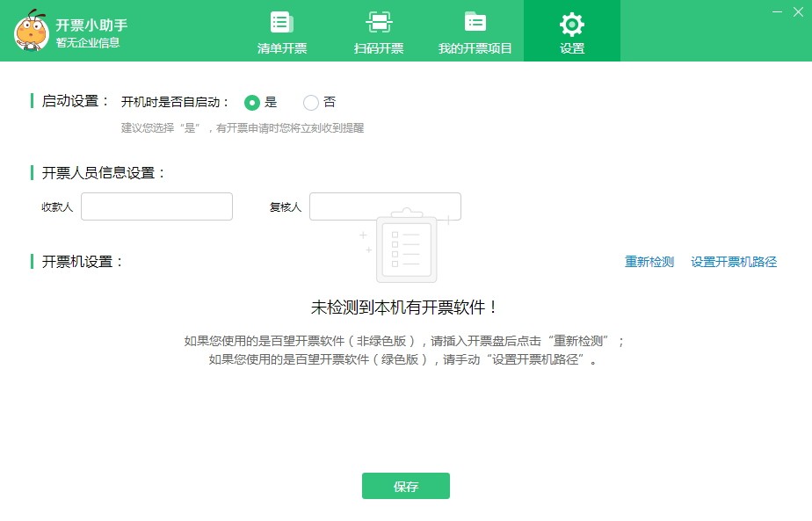Click the ant mascot logo
The height and width of the screenshot is (521, 812).
(31, 31)
